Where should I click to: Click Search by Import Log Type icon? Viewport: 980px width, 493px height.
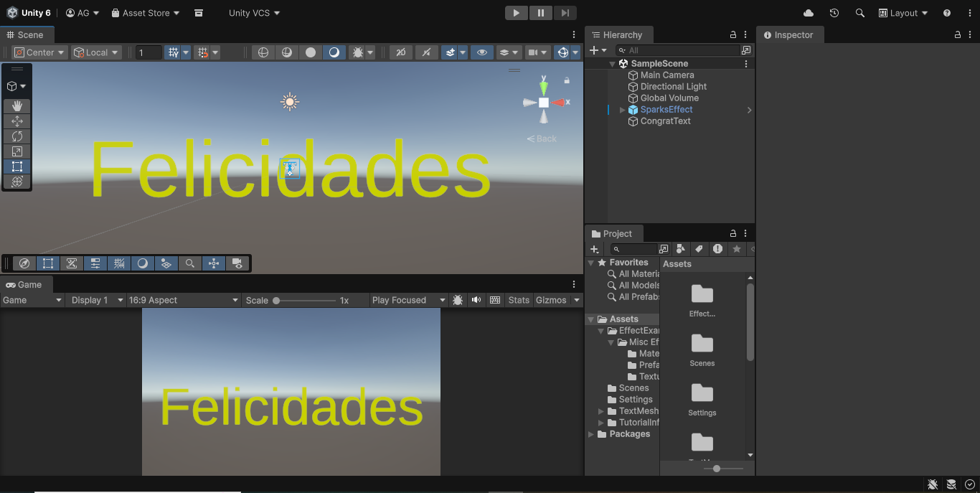pyautogui.click(x=718, y=249)
